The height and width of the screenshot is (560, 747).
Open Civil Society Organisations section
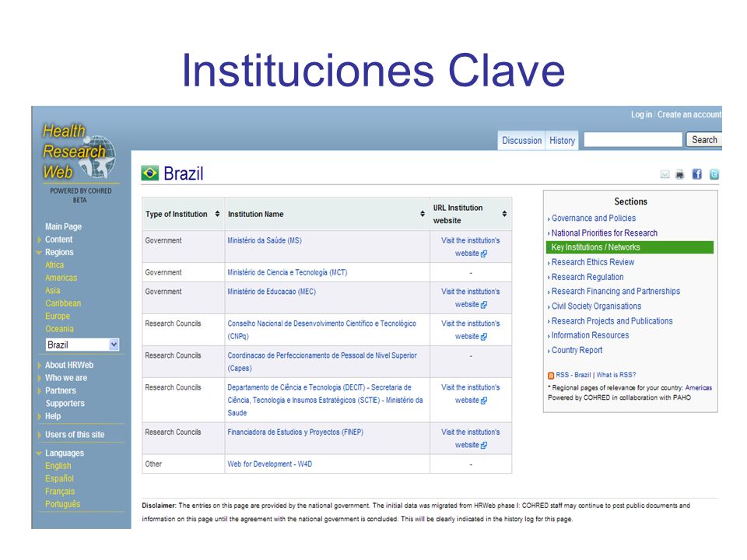click(x=597, y=306)
